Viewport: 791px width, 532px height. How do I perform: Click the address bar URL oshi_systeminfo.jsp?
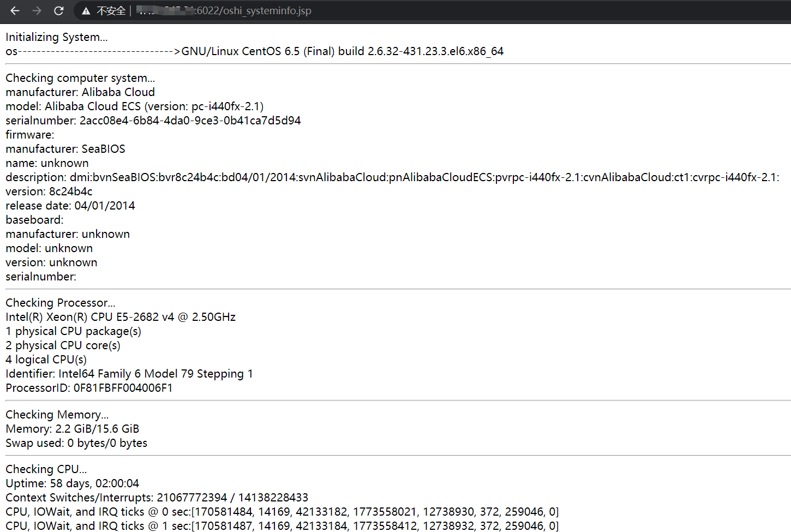click(x=224, y=11)
